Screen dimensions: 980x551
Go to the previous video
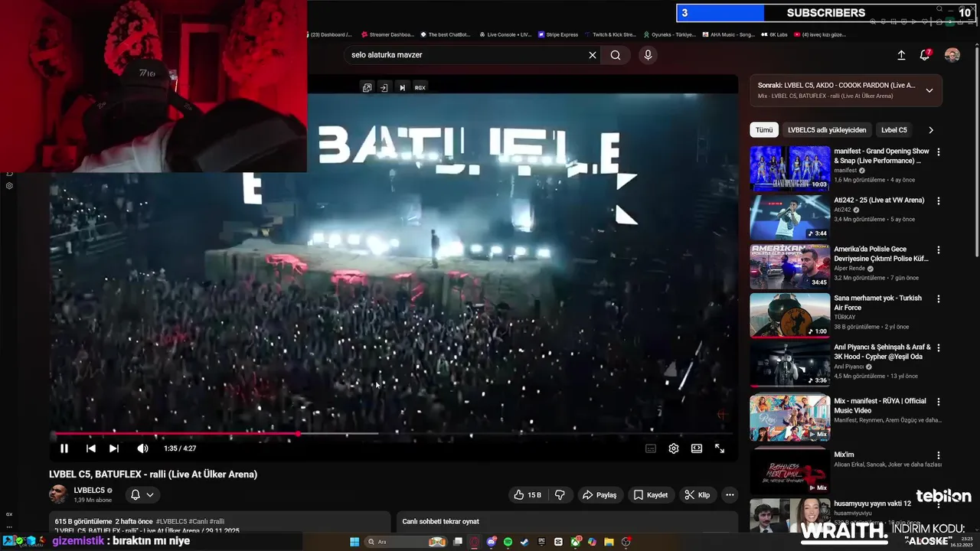(90, 448)
